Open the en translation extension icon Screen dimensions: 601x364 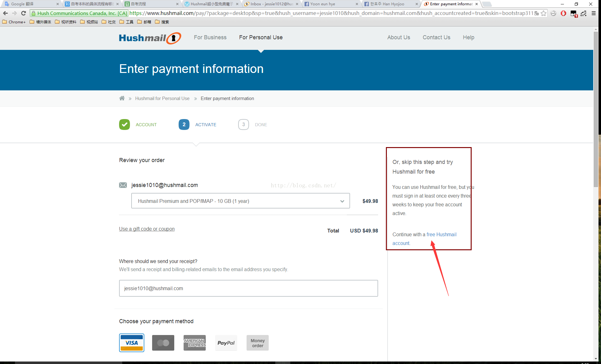coord(584,13)
